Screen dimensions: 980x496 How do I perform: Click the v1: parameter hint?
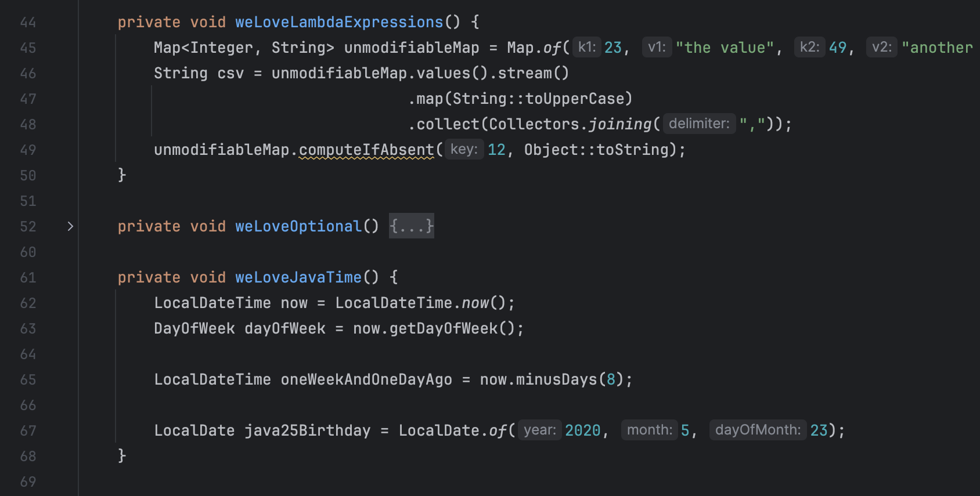(657, 47)
